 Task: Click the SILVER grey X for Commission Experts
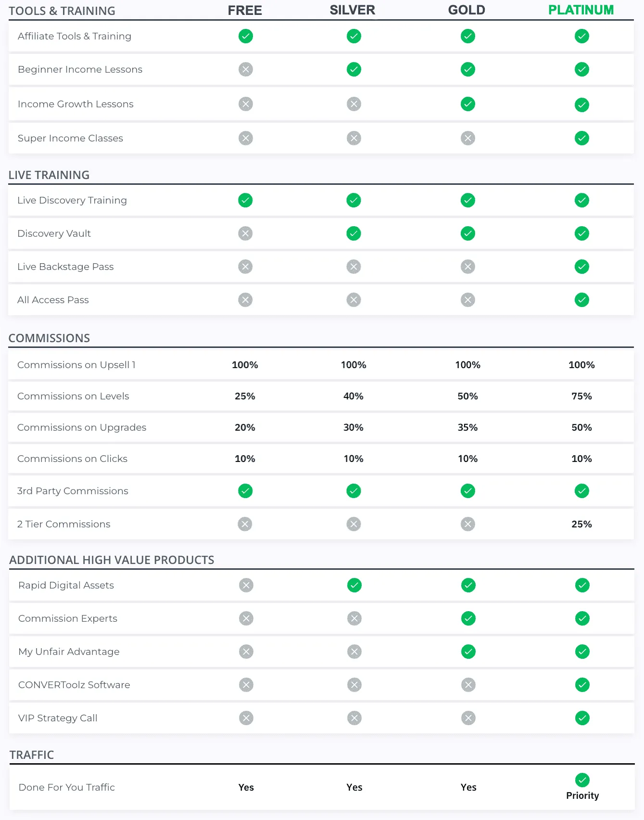pyautogui.click(x=354, y=618)
